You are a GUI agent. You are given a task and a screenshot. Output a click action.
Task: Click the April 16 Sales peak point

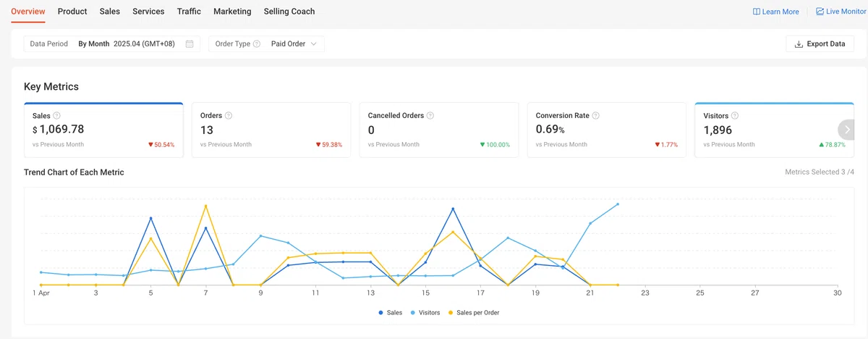coord(453,209)
